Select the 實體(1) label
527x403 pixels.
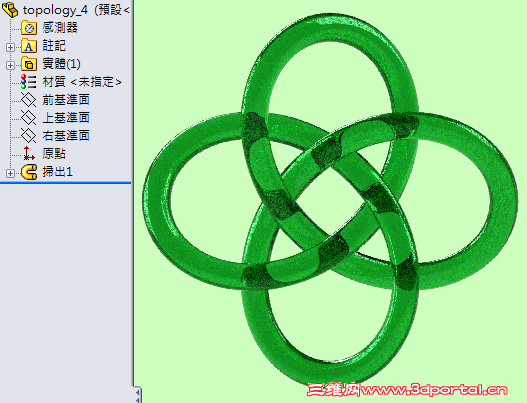[62, 64]
